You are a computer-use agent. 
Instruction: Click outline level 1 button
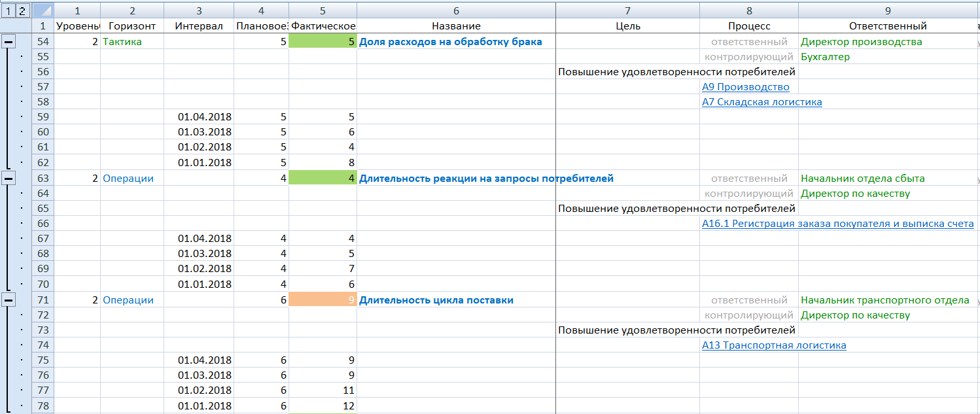8,10
